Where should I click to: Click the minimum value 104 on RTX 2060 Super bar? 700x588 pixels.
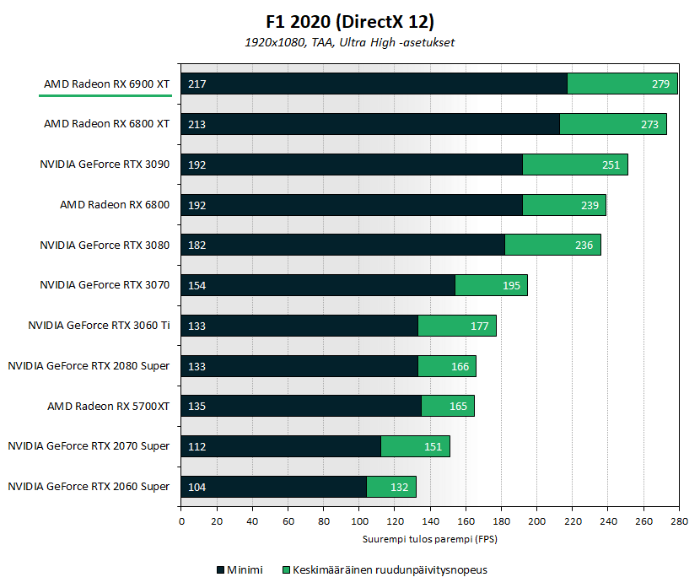click(197, 488)
